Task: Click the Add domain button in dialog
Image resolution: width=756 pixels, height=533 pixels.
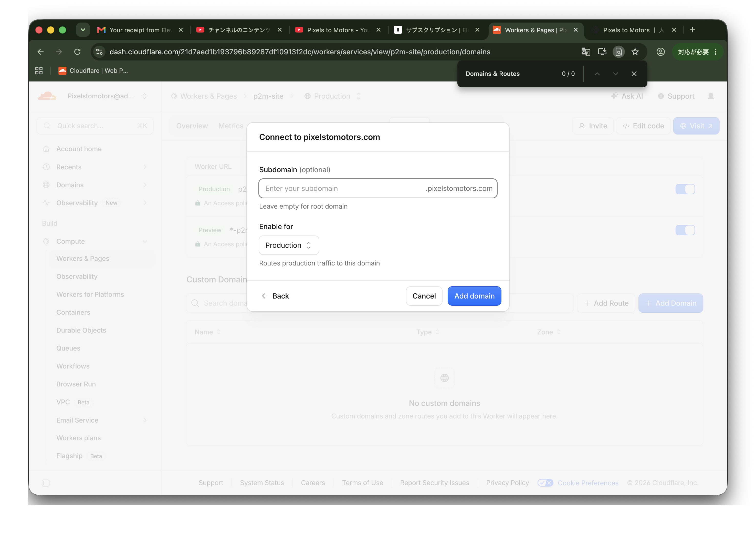Action: [x=474, y=296]
